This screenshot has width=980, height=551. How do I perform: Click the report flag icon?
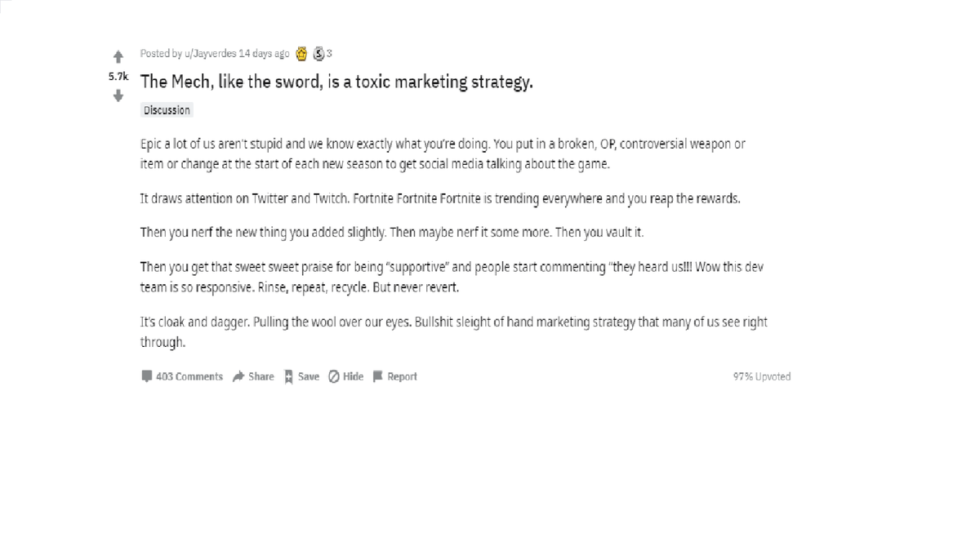pos(377,376)
